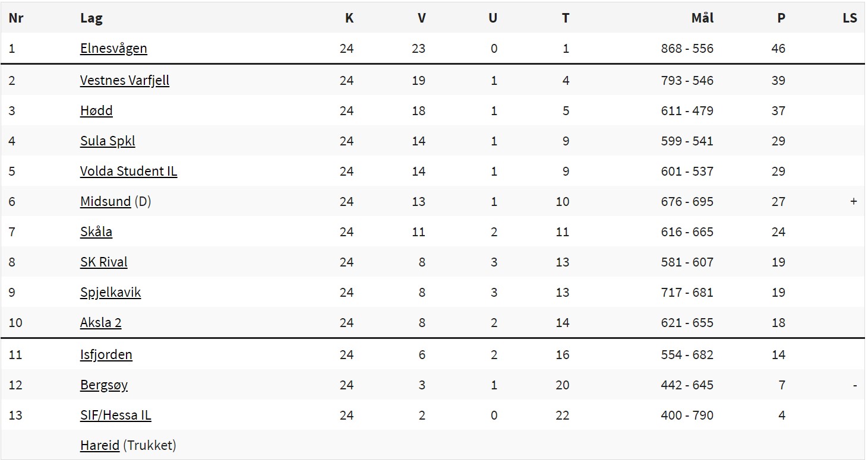Go to the Midsund team link
This screenshot has height=460, width=868.
click(x=105, y=202)
